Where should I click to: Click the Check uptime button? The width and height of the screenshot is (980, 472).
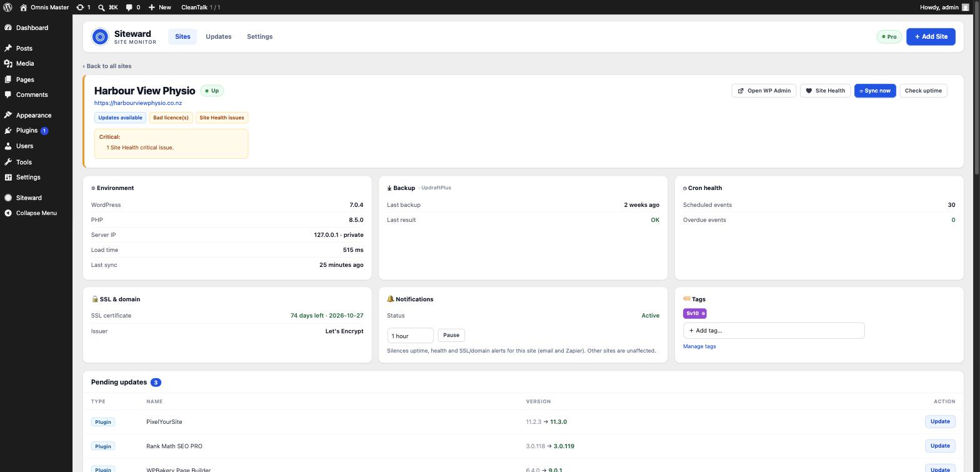[923, 91]
